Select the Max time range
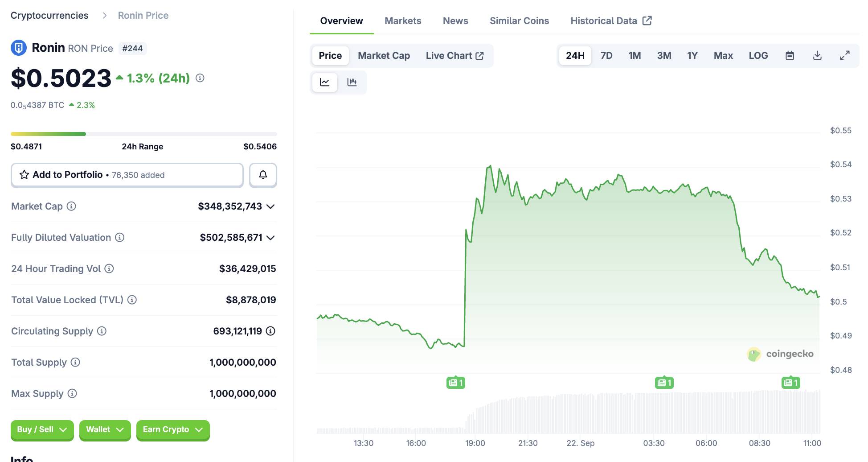Image resolution: width=868 pixels, height=462 pixels. click(723, 56)
